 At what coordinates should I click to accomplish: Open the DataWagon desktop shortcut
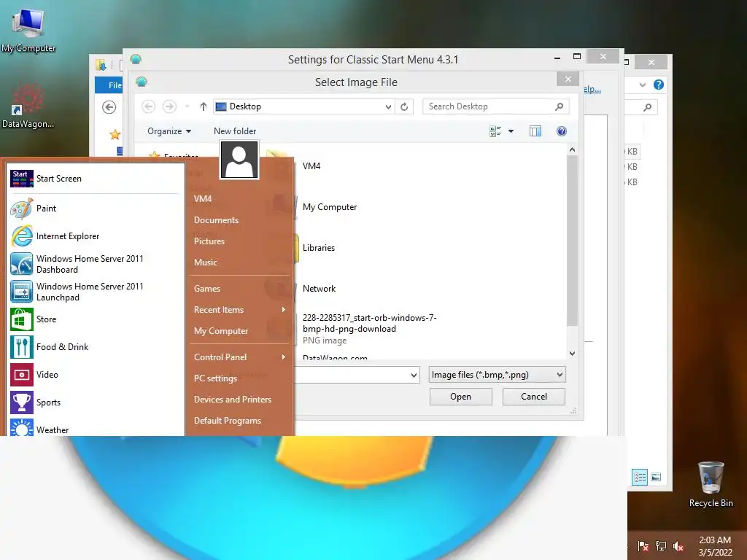pyautogui.click(x=28, y=106)
